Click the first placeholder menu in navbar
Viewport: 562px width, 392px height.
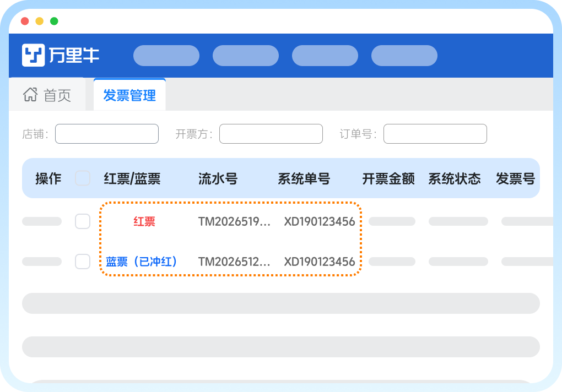[166, 56]
